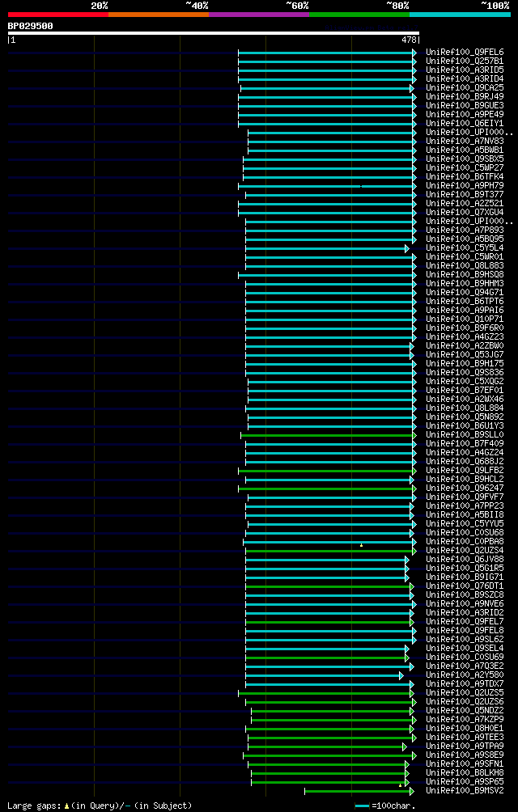The image size is (518, 812).
Task: Click the faint AlignView.pm Beta watermark text
Action: point(372,27)
